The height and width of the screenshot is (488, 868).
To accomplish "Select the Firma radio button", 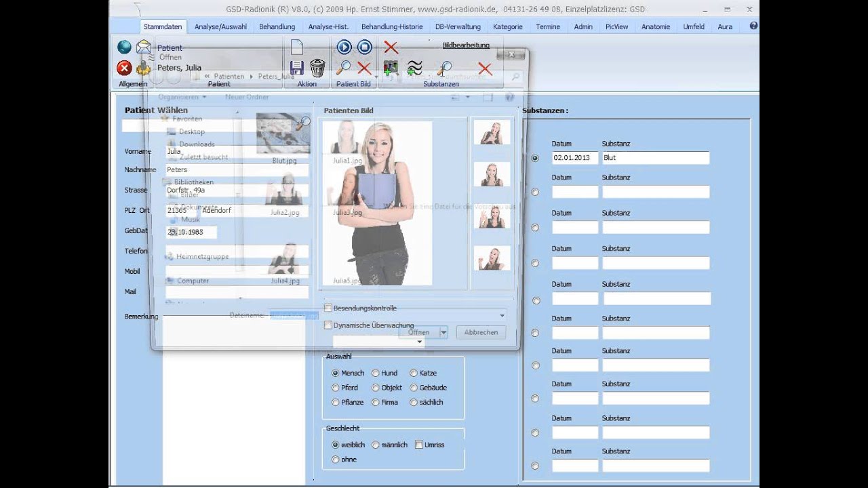I will 375,402.
